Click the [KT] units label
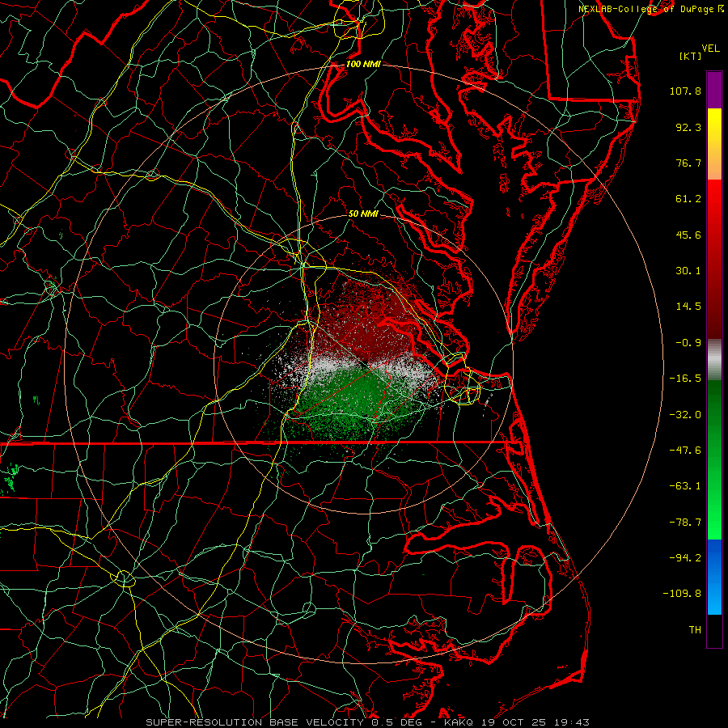 click(x=690, y=56)
